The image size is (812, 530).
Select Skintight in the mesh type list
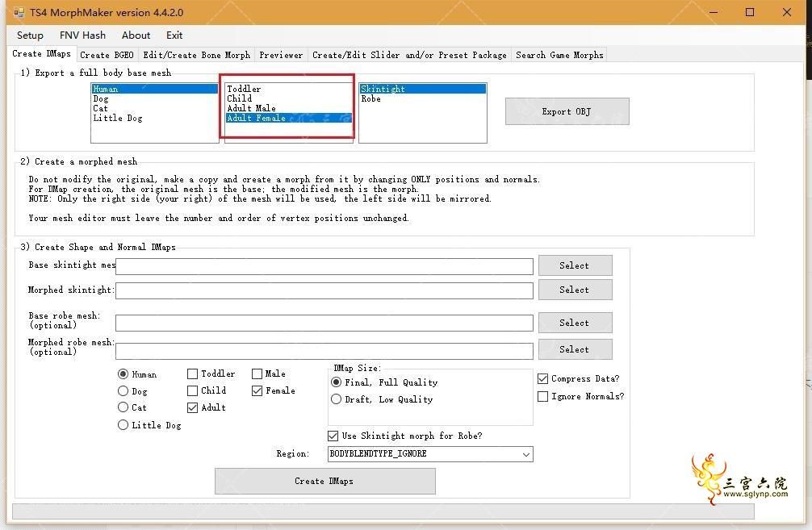(x=423, y=89)
